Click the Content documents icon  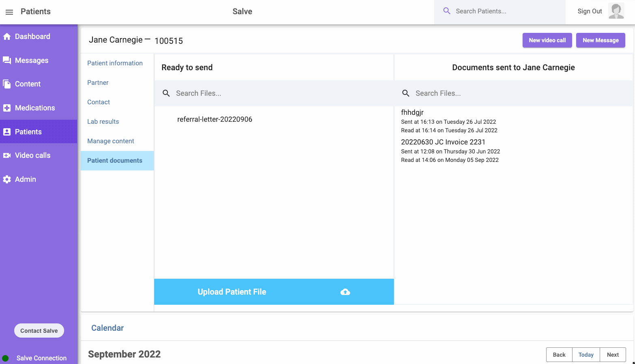[x=7, y=84]
